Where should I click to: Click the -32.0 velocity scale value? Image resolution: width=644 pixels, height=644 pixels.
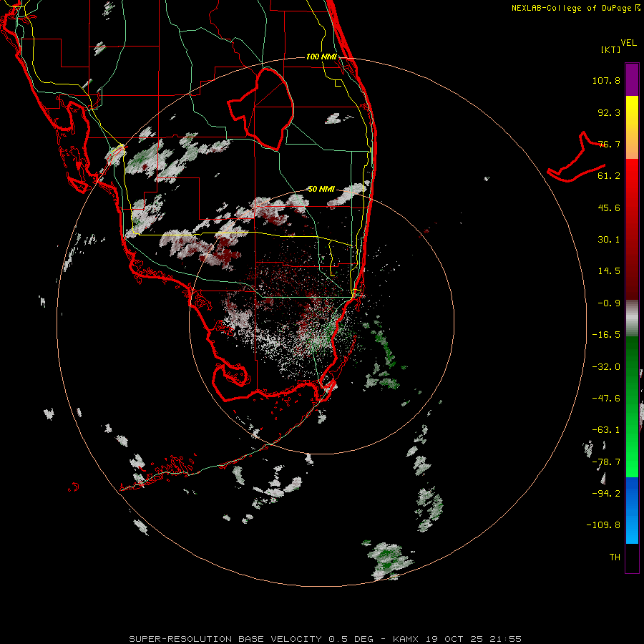[606, 367]
